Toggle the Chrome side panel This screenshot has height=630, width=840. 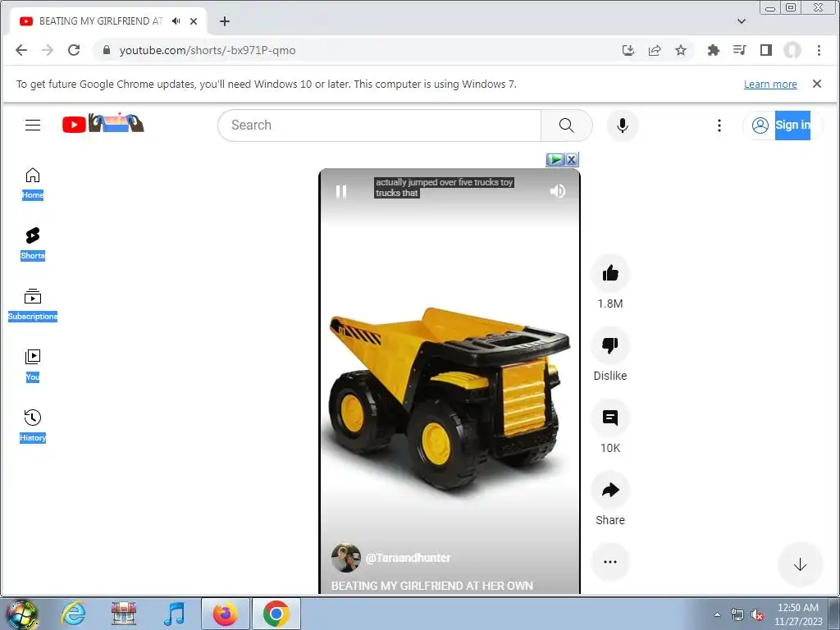coord(766,50)
